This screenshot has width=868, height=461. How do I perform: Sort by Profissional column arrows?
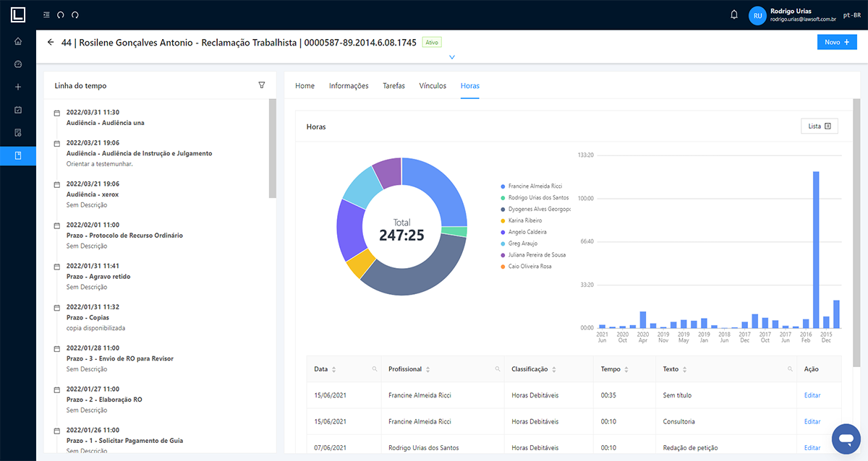pyautogui.click(x=428, y=369)
